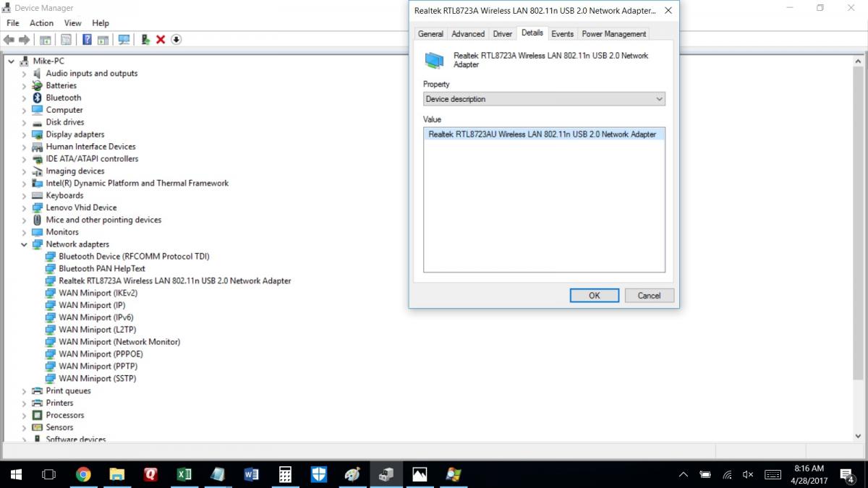
Task: Open the Property dropdown showing Device description
Action: (x=544, y=99)
